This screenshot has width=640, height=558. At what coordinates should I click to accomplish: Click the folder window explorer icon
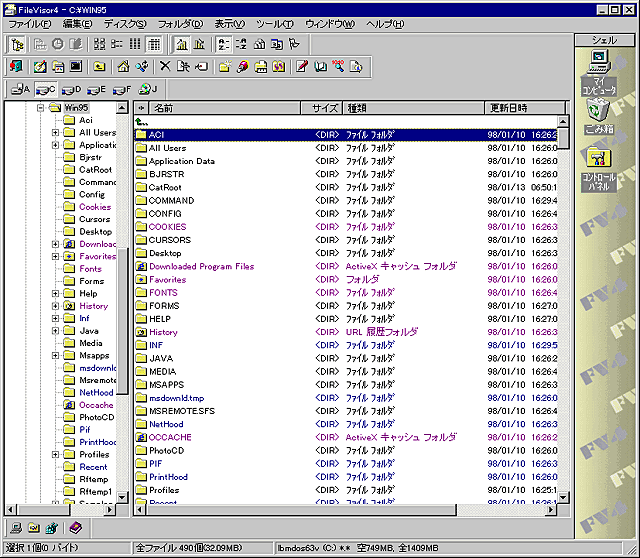[x=58, y=67]
